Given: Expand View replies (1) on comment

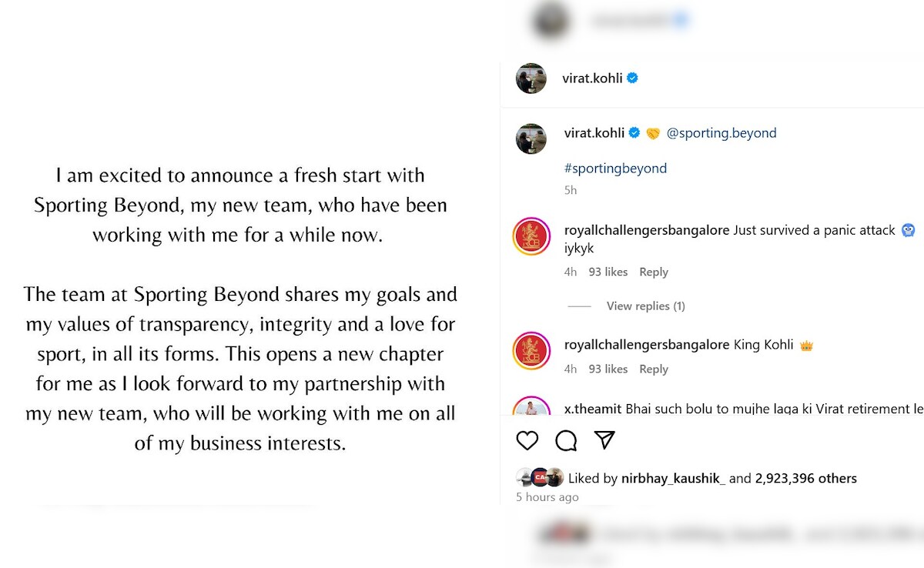Looking at the screenshot, I should [645, 306].
